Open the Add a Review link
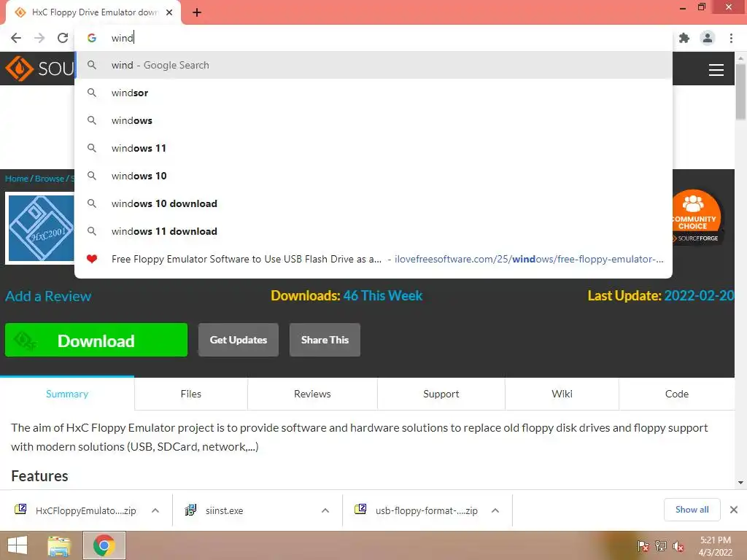The height and width of the screenshot is (560, 747). point(48,296)
